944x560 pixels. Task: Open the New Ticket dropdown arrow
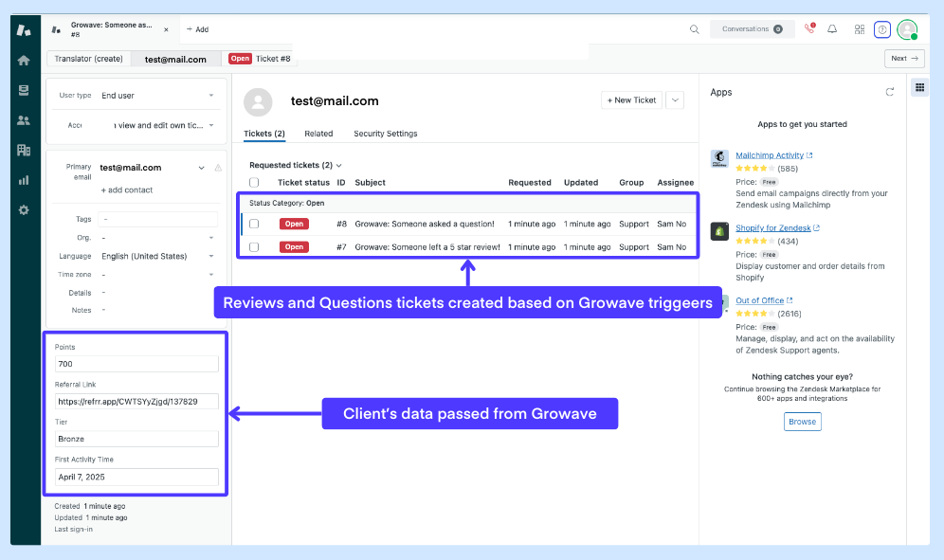point(676,99)
